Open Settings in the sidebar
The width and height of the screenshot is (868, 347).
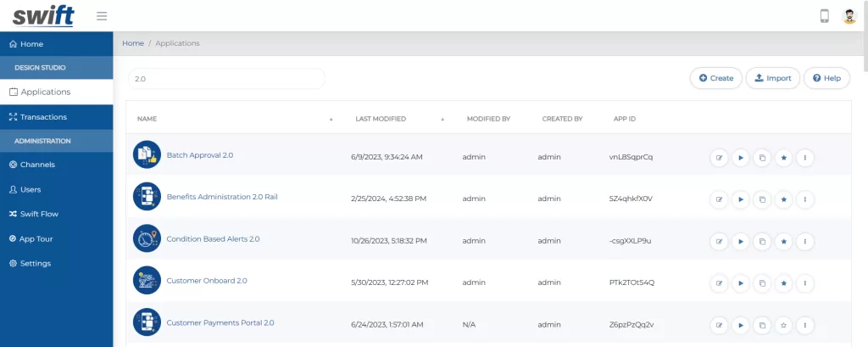click(57, 263)
